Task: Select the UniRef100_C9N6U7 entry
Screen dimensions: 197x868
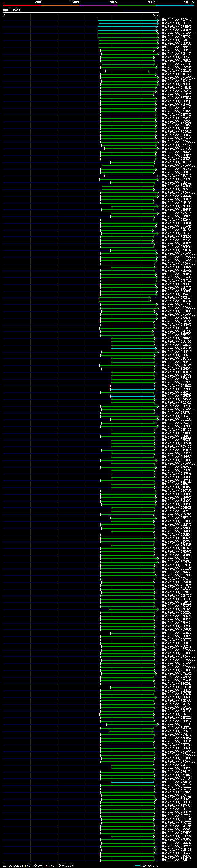Action: click(177, 843)
